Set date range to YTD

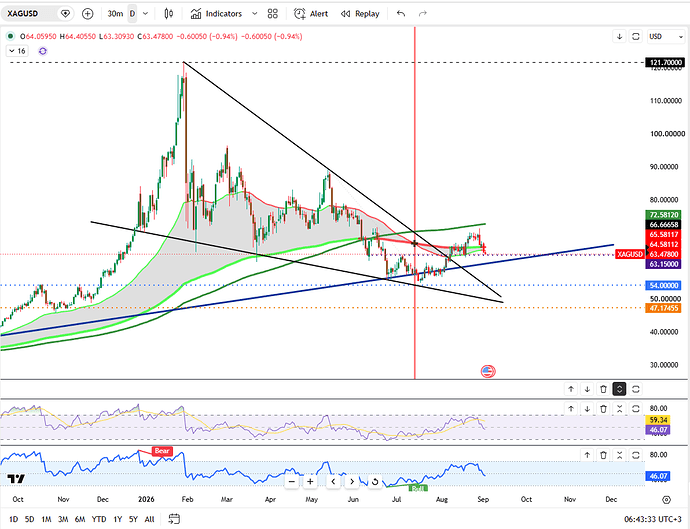tap(99, 519)
